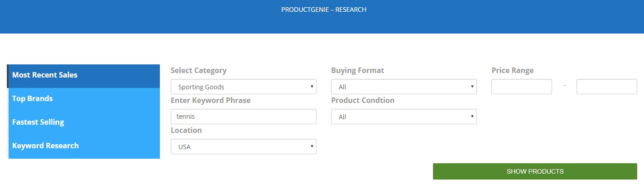Click the Select Category label

pyautogui.click(x=198, y=71)
